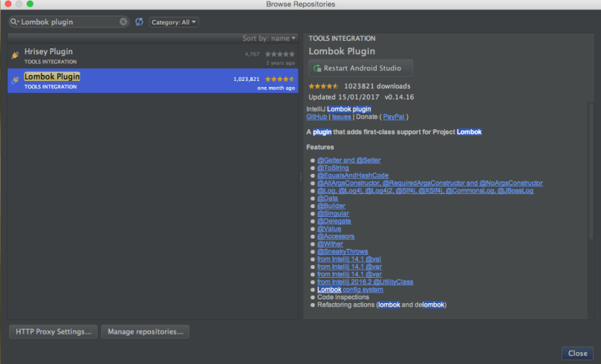Screen dimensions: 601x364
Task: Refresh the plugin repository list
Action: pyautogui.click(x=139, y=22)
